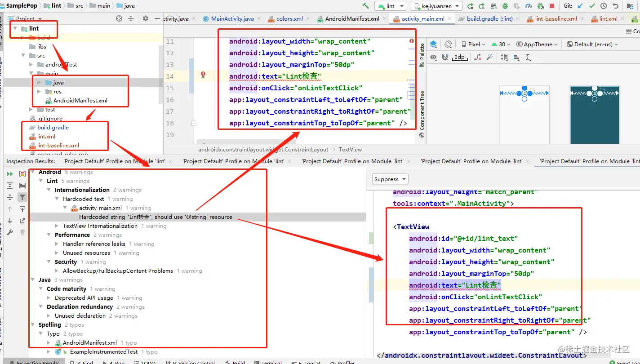Click the red error bulb in editor gutter

point(203,74)
